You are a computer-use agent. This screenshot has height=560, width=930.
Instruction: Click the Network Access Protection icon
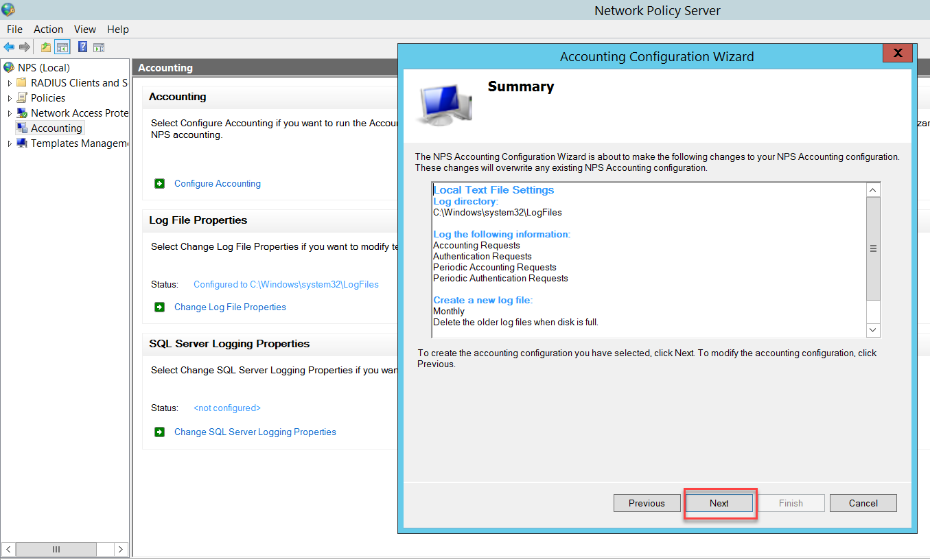(22, 113)
